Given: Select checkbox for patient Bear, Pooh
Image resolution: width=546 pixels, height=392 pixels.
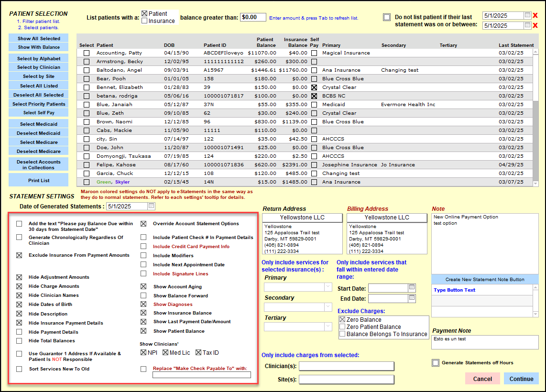Looking at the screenshot, I should click(87, 79).
